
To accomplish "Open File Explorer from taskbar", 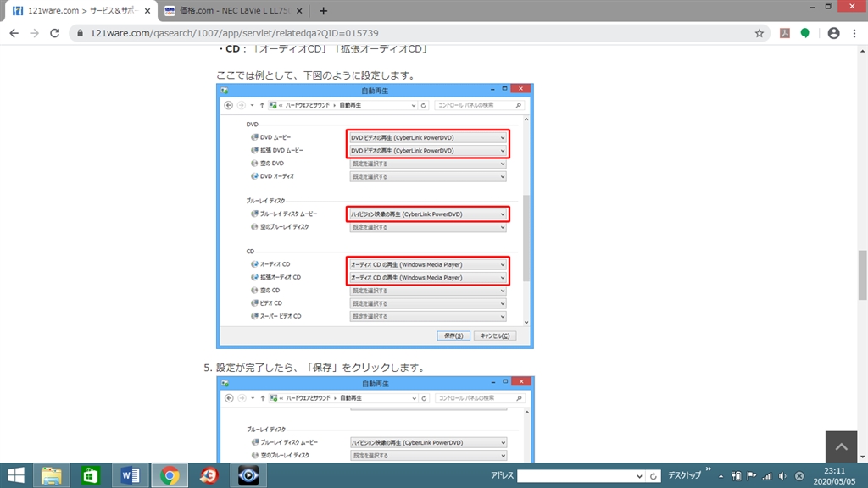I will [x=52, y=475].
